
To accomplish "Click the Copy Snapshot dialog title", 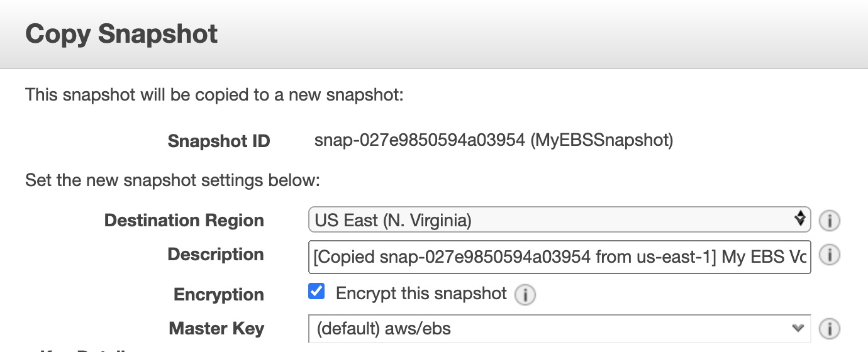I will pos(121,33).
